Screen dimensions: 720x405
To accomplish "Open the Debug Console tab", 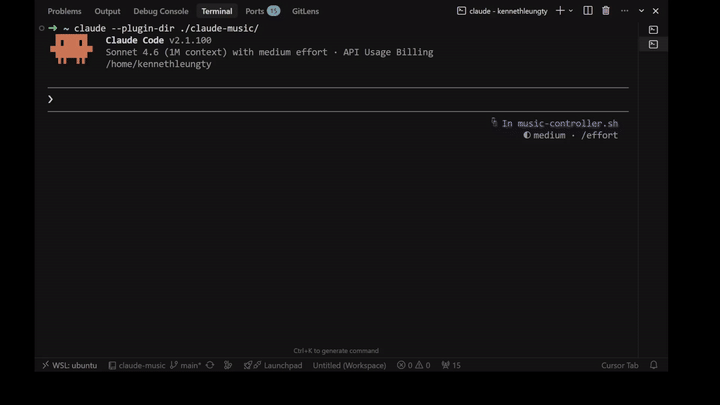I will [x=161, y=11].
